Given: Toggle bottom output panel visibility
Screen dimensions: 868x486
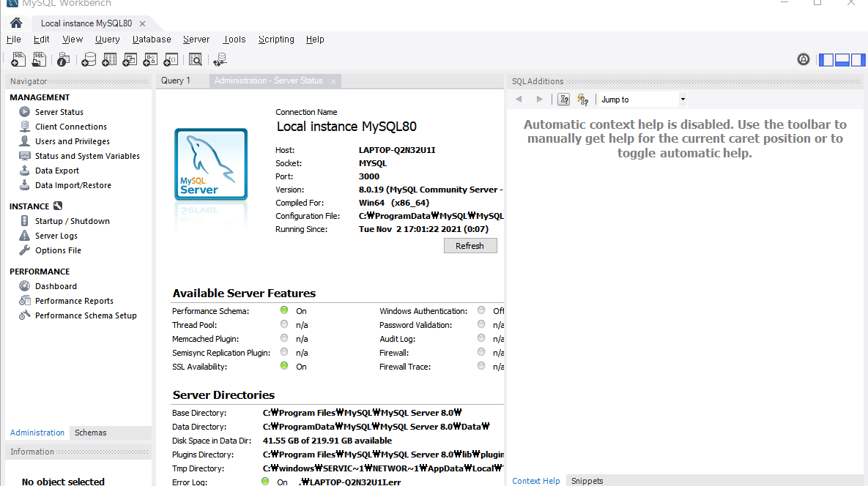Looking at the screenshot, I should [842, 60].
